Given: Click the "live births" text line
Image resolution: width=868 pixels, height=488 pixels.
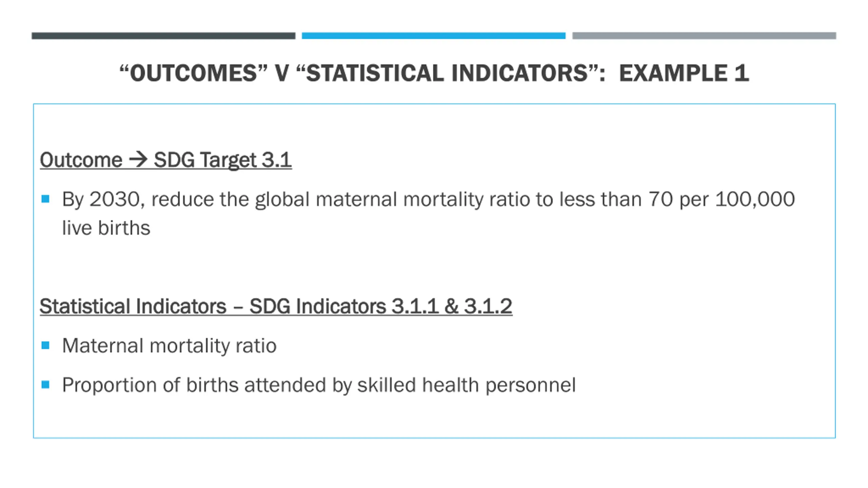Looking at the screenshot, I should [106, 228].
